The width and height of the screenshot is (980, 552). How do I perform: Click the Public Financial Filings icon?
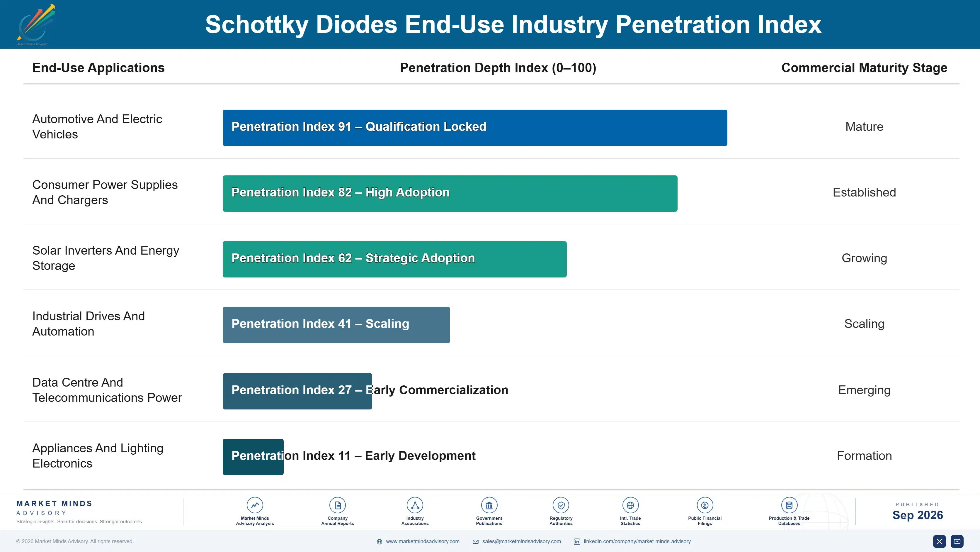[x=705, y=505]
